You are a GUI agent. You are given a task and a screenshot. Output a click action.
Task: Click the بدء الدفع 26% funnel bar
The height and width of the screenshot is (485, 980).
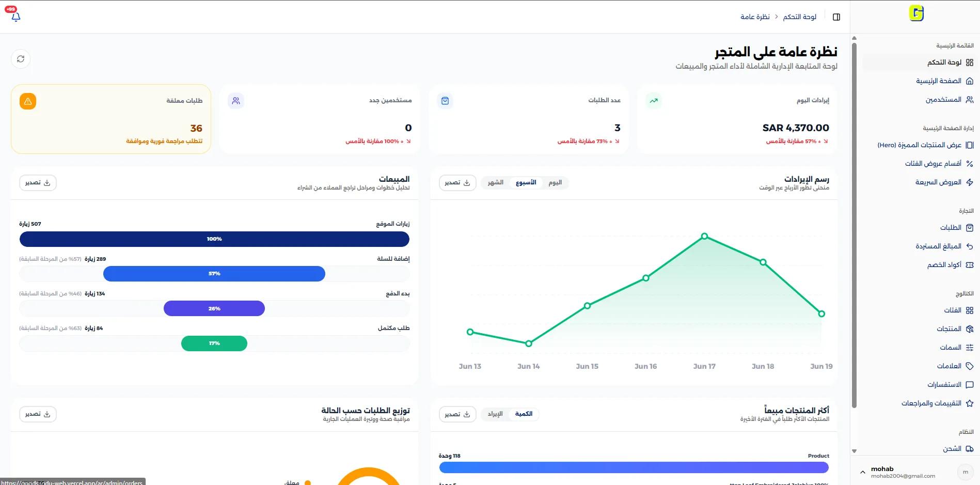214,308
